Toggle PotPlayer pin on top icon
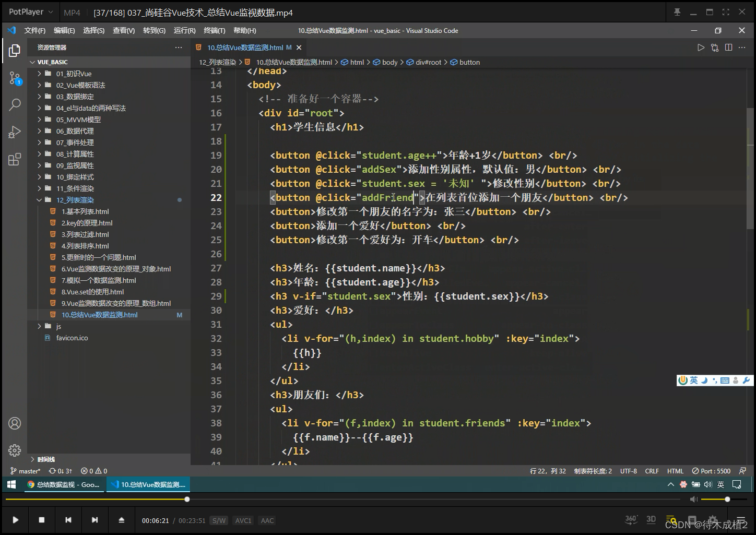The width and height of the screenshot is (756, 535). point(677,12)
